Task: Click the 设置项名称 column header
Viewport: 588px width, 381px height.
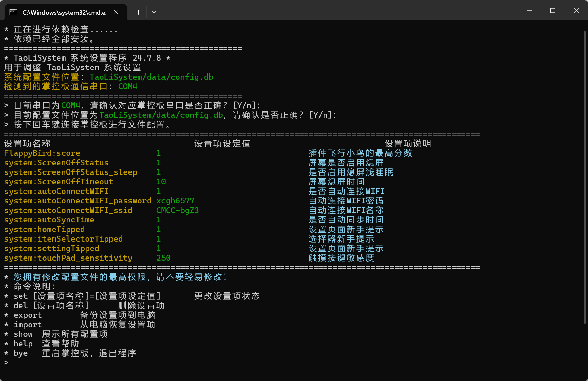Action: 27,144
